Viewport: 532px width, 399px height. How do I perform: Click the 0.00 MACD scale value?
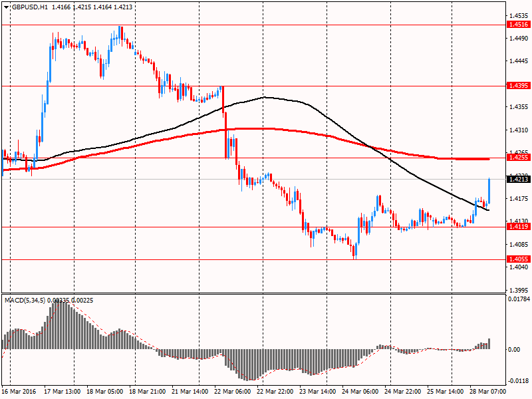(515, 350)
